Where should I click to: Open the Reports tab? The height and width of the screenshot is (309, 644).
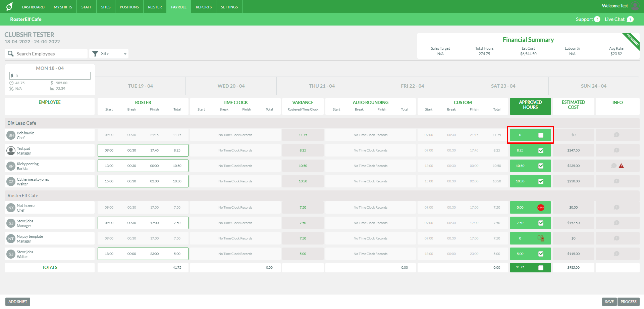tap(204, 7)
